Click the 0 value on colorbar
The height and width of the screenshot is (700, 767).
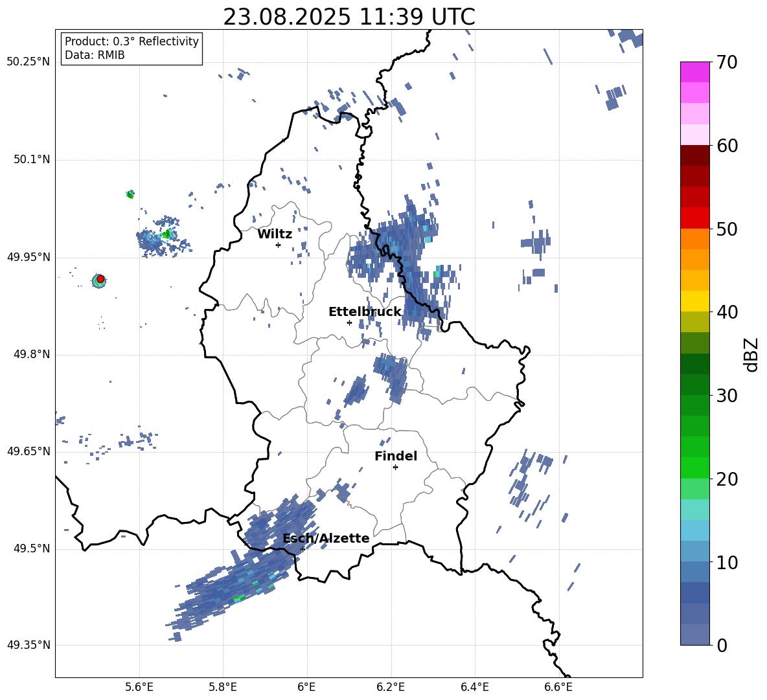pyautogui.click(x=722, y=645)
